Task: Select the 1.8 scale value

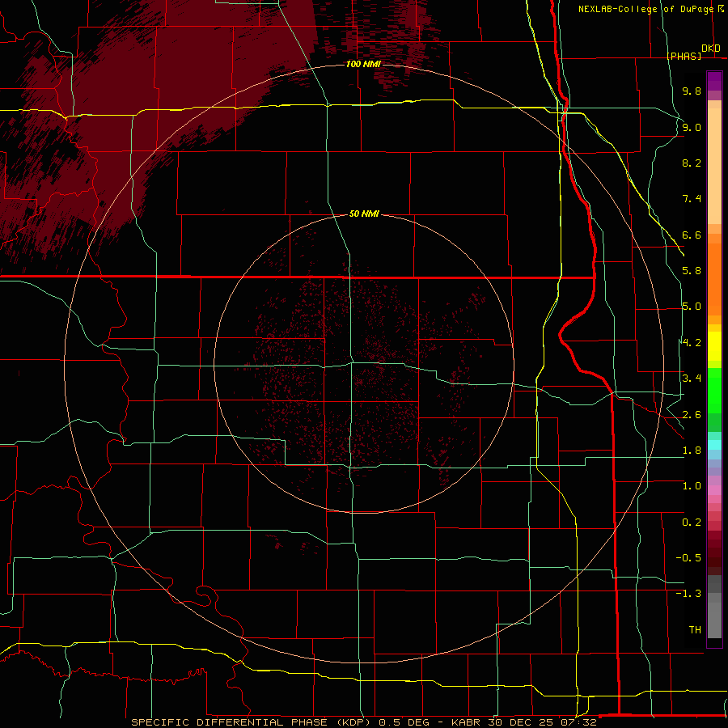Action: [692, 451]
